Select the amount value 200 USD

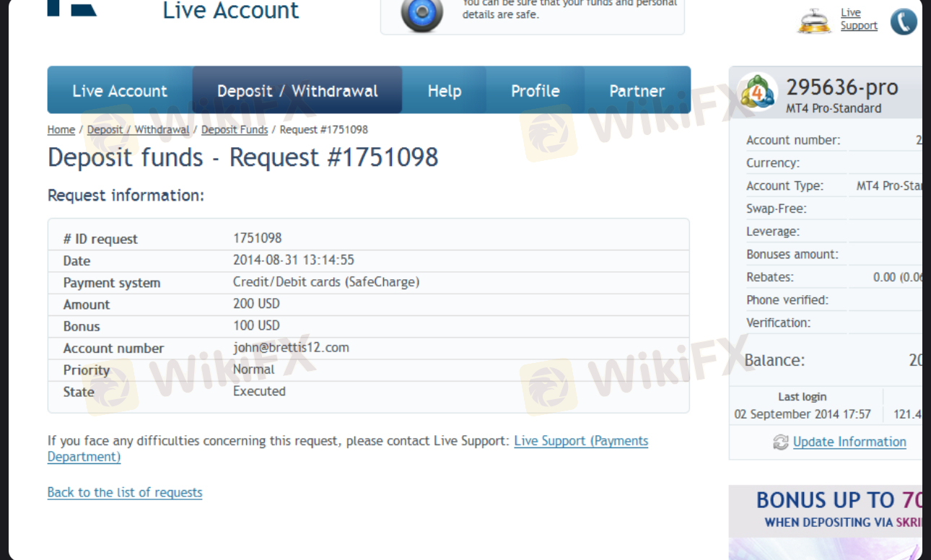click(x=256, y=304)
